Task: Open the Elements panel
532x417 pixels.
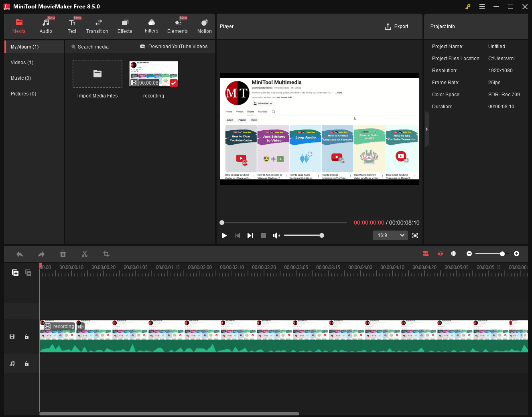Action: [177, 26]
